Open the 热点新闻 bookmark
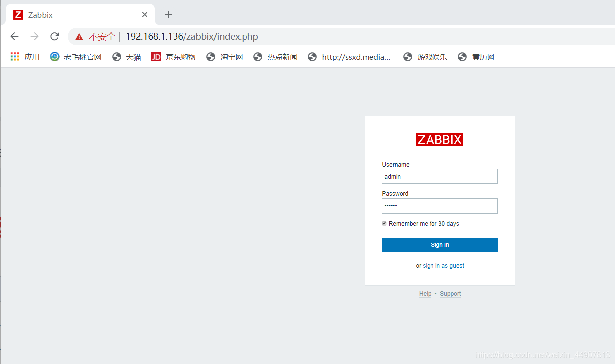Image resolution: width=615 pixels, height=364 pixels. (x=275, y=57)
